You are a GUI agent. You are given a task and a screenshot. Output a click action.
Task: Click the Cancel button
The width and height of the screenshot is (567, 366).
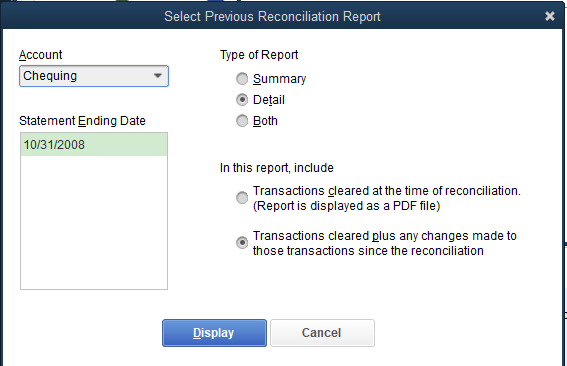click(x=322, y=333)
